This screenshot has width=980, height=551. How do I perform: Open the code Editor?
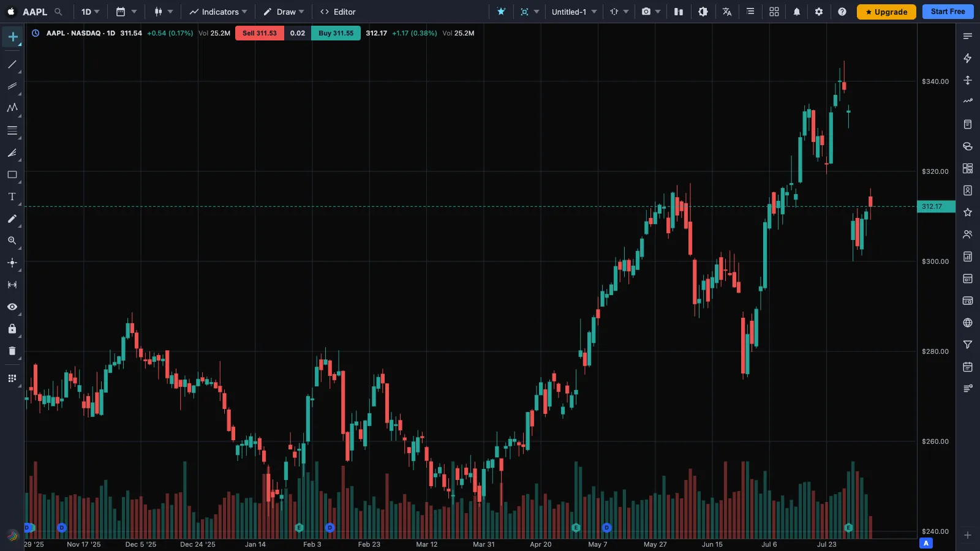(x=338, y=12)
